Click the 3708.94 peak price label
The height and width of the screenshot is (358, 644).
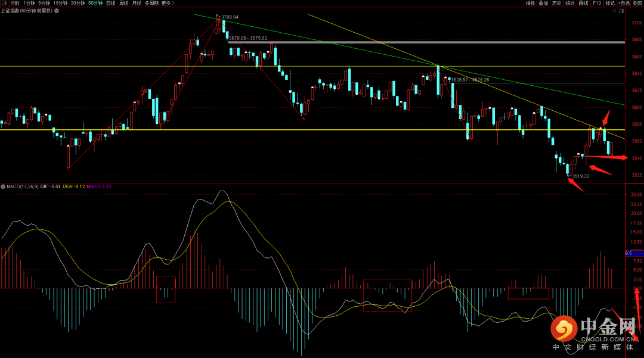pyautogui.click(x=230, y=17)
